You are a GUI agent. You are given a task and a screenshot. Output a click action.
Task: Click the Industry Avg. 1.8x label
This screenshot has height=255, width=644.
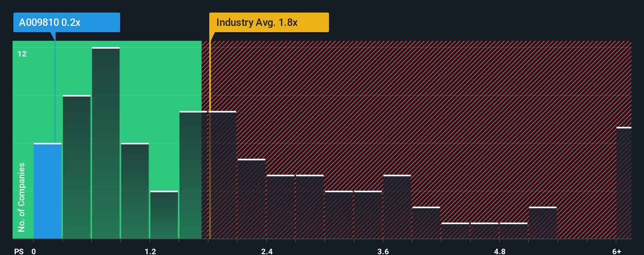point(269,22)
